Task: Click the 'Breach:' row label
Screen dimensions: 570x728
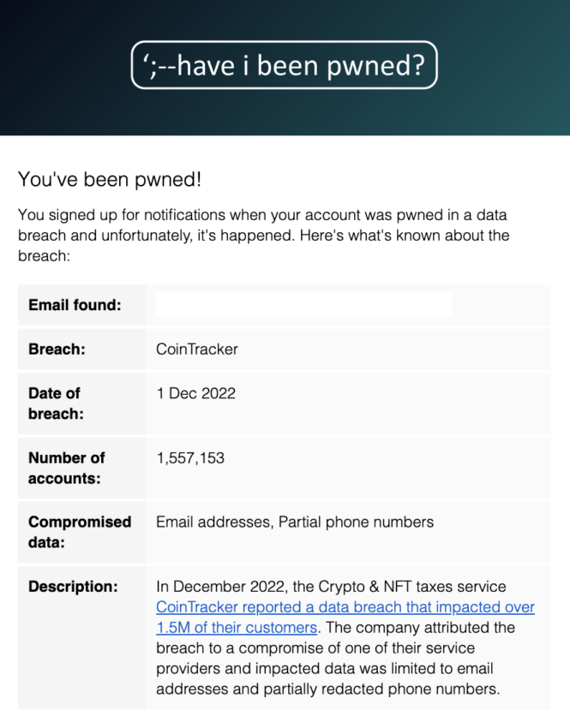Action: pyautogui.click(x=57, y=349)
